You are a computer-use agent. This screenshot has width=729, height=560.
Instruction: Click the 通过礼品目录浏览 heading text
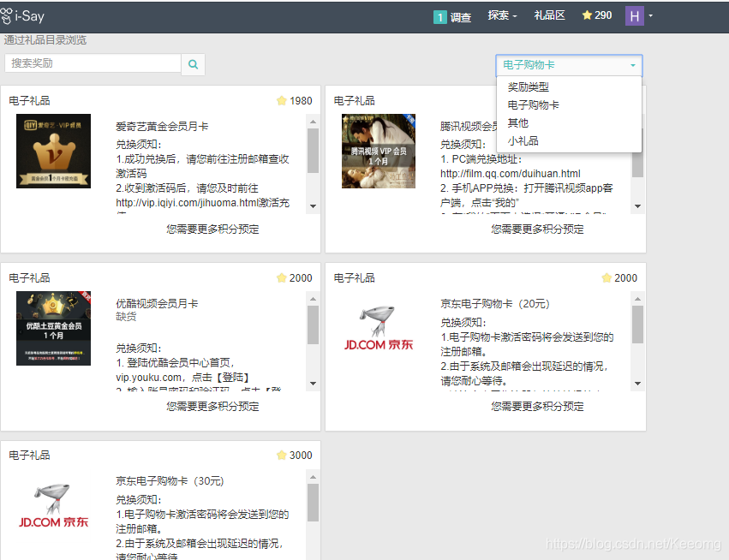pos(45,40)
